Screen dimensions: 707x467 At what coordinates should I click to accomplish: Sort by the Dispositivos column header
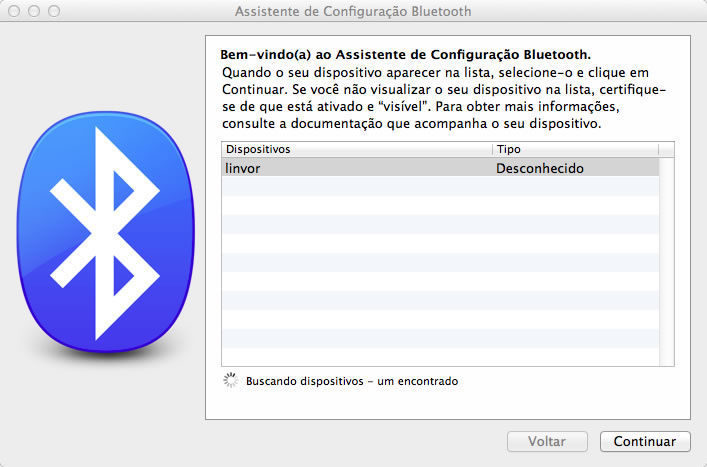coord(357,149)
